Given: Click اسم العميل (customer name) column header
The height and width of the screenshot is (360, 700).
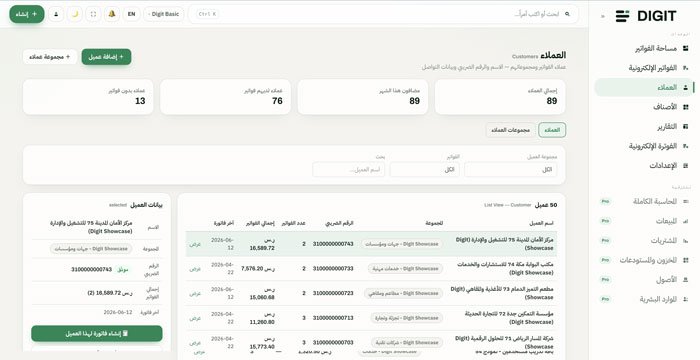Looking at the screenshot, I should pyautogui.click(x=541, y=223).
